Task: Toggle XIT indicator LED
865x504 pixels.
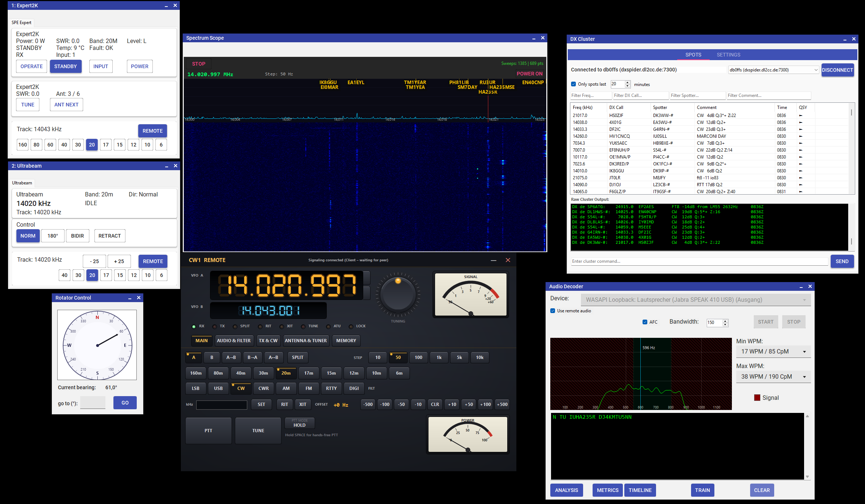Action: (x=282, y=327)
